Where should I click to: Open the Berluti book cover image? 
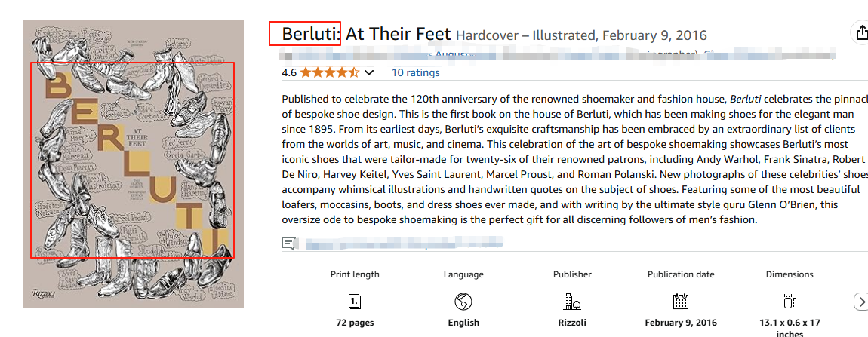[x=134, y=163]
